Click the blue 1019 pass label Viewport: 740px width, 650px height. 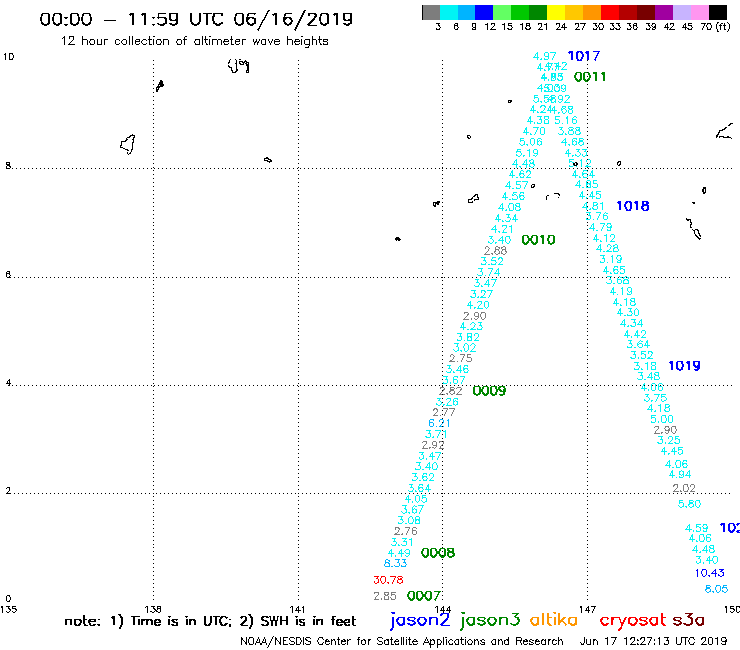click(684, 366)
